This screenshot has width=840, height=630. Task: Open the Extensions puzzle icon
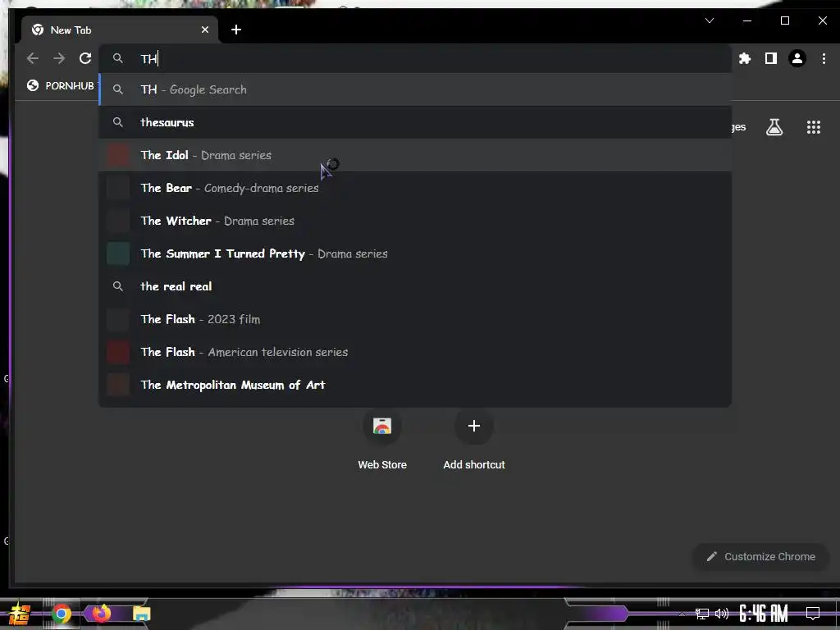click(x=745, y=58)
